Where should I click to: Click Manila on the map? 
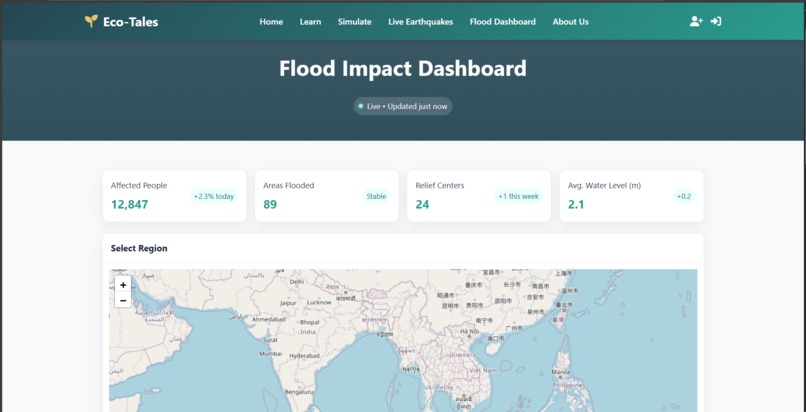[x=560, y=372]
